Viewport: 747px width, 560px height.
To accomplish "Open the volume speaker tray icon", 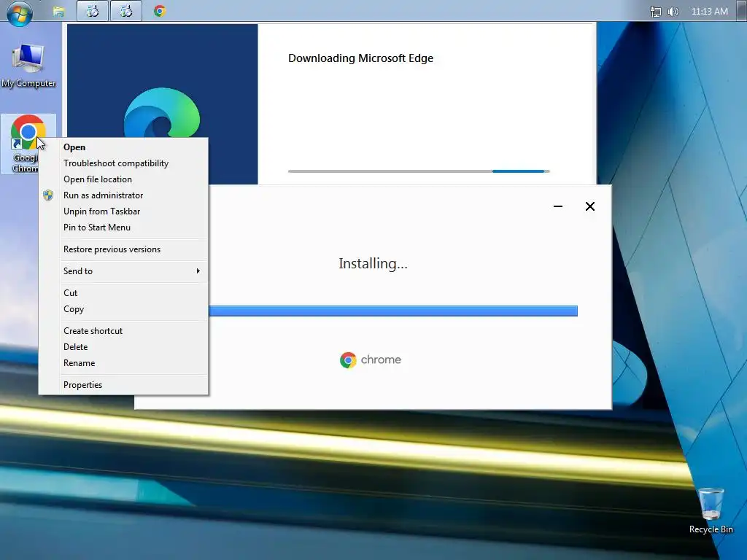I will pyautogui.click(x=673, y=12).
